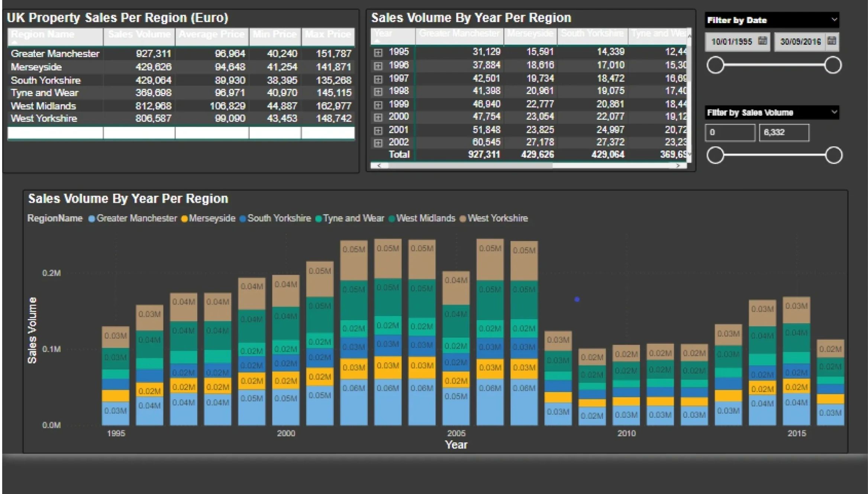The height and width of the screenshot is (494, 868).
Task: Sort by the Average Price column header
Action: (x=212, y=36)
